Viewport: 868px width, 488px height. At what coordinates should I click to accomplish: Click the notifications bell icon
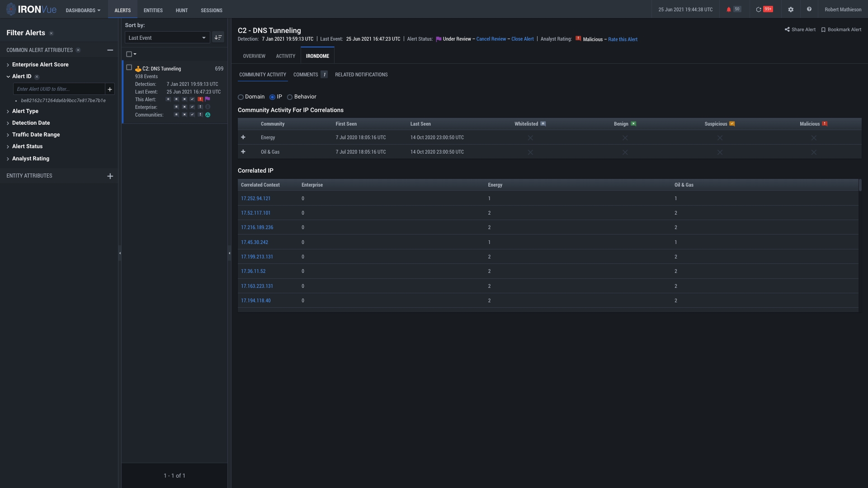(x=728, y=9)
